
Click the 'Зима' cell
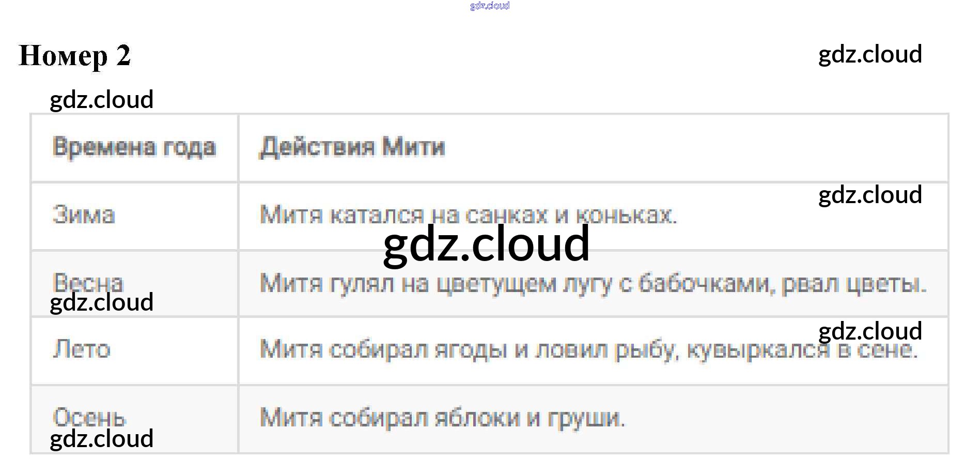tap(84, 214)
